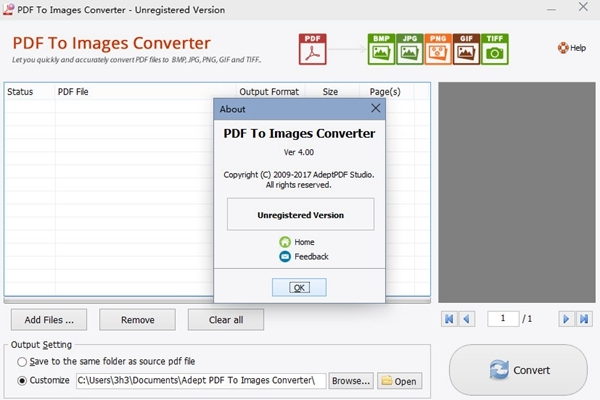Click the output folder path field
600x400 pixels.
[x=201, y=381]
